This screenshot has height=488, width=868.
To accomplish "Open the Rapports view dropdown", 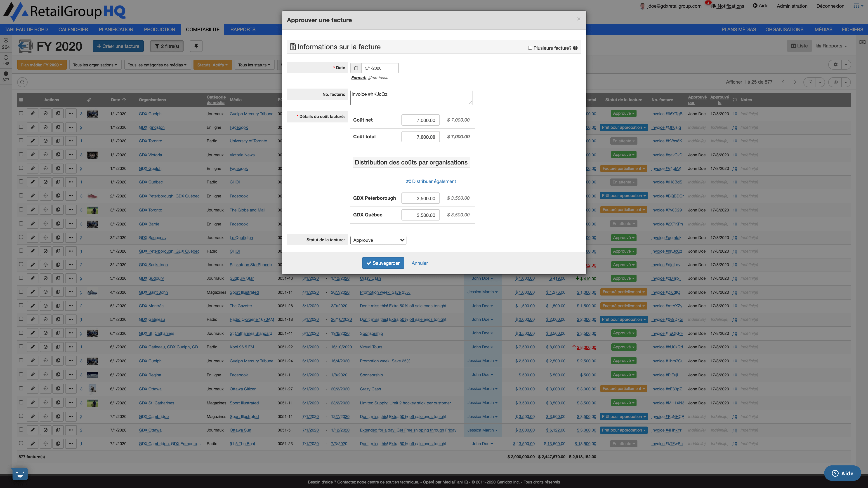I will tap(832, 46).
